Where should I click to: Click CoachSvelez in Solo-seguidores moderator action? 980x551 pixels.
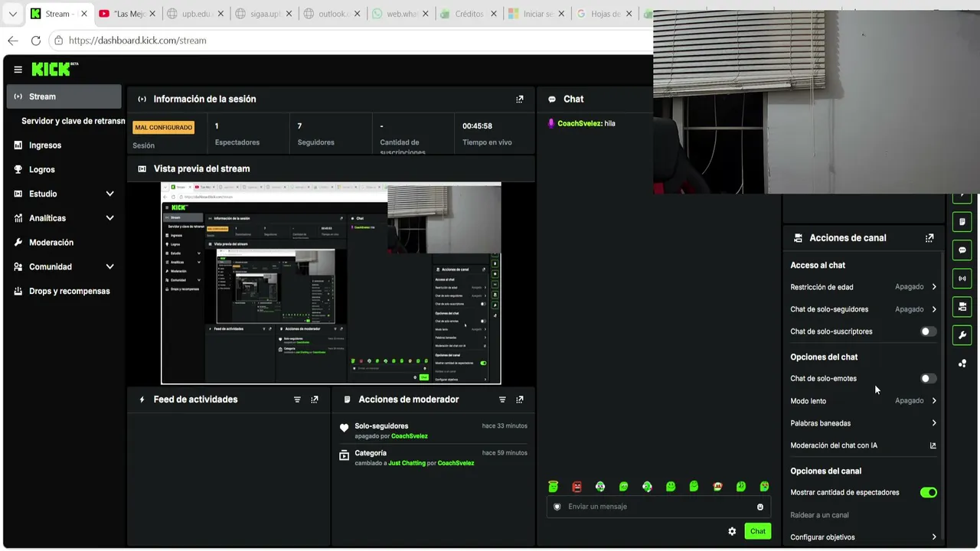pyautogui.click(x=410, y=436)
